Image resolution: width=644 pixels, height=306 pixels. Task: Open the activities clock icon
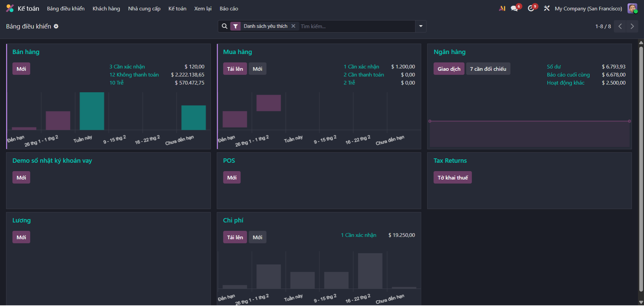pos(531,8)
